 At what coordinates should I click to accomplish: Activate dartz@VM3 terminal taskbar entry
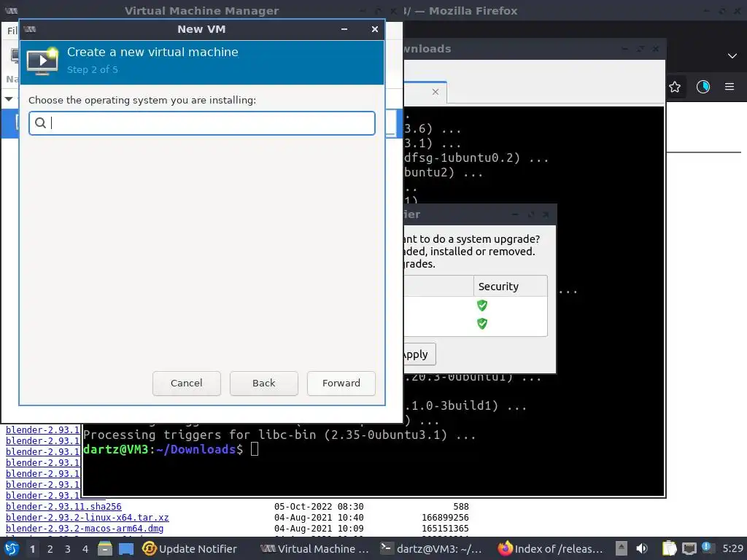431,548
